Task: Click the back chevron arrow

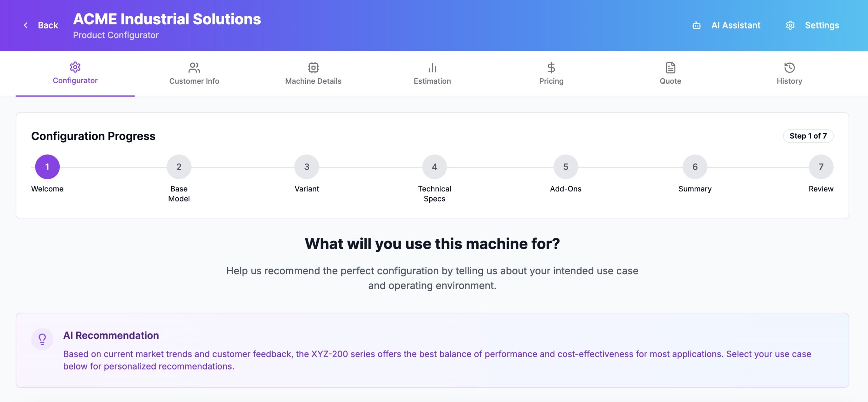Action: (26, 25)
